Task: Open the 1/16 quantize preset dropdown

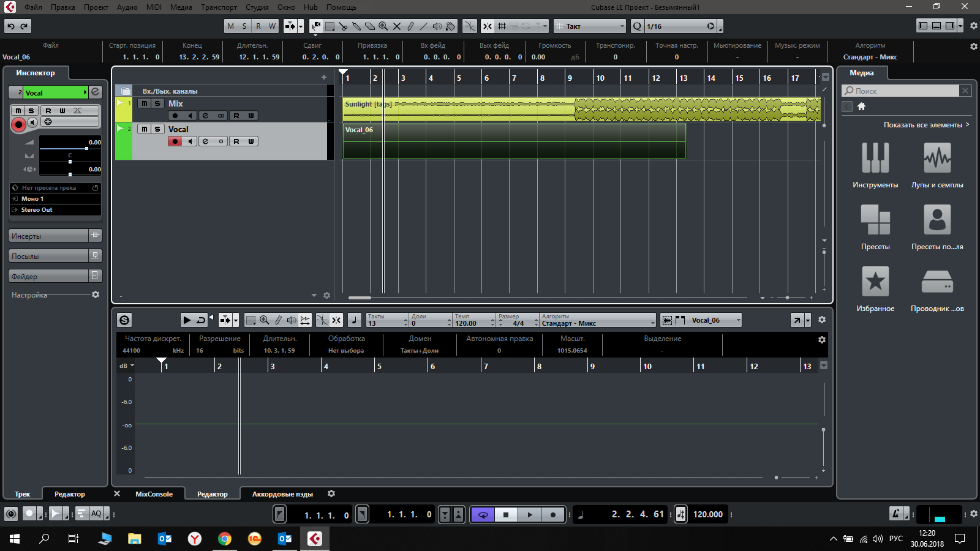Action: tap(680, 26)
